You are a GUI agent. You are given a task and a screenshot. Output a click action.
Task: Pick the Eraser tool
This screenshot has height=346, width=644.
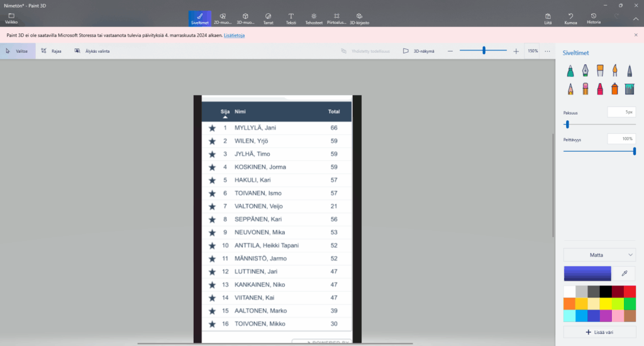click(585, 89)
